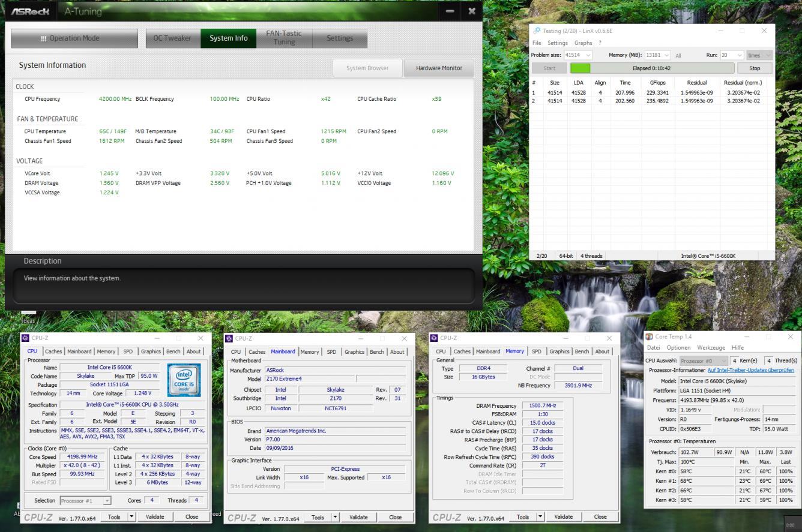This screenshot has width=802, height=532.
Task: Click the Core Temp title bar icon
Action: [649, 337]
